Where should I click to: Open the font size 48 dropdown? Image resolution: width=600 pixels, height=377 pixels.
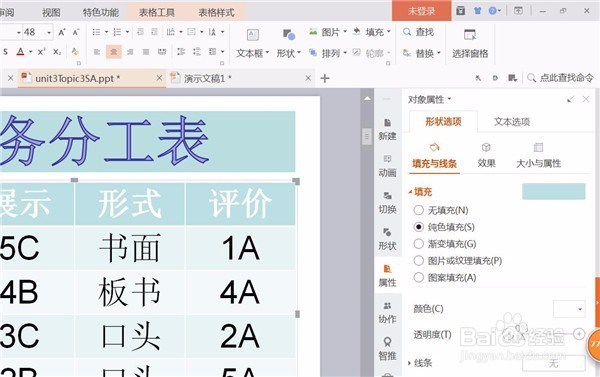pyautogui.click(x=49, y=33)
